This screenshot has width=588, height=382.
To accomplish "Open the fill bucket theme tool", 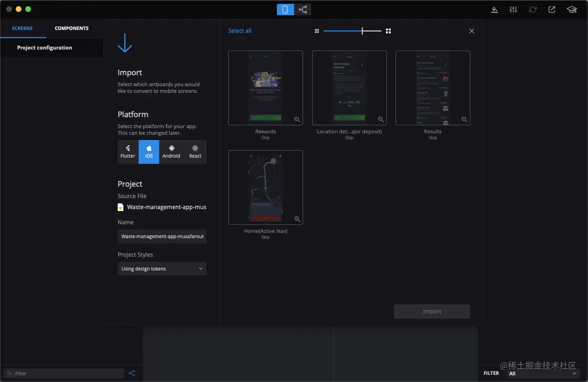I will (x=495, y=10).
